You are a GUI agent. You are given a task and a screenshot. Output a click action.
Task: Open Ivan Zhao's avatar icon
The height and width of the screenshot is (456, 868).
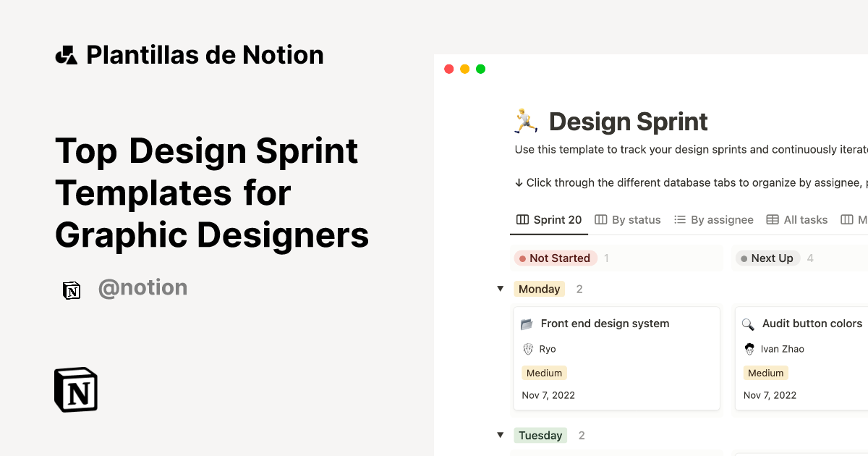[750, 349]
